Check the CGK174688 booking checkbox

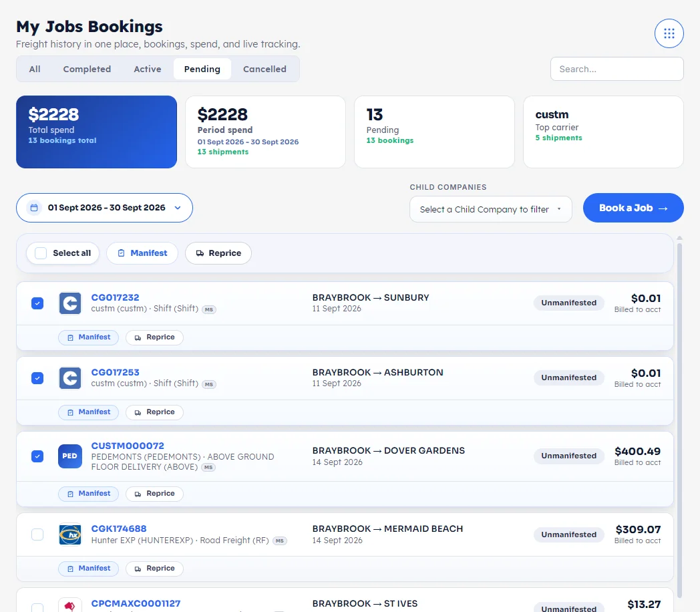[x=37, y=534]
